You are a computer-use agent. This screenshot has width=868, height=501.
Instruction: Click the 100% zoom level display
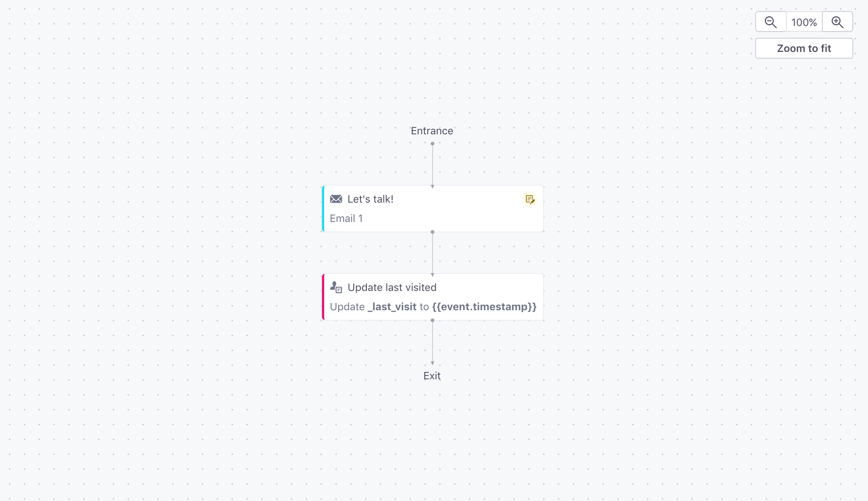tap(804, 22)
